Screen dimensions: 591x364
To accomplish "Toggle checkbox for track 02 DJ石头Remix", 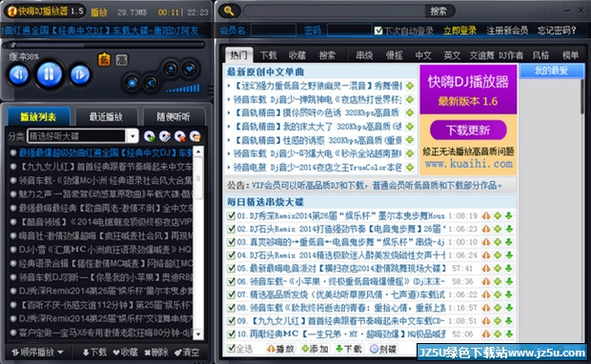I will click(231, 229).
